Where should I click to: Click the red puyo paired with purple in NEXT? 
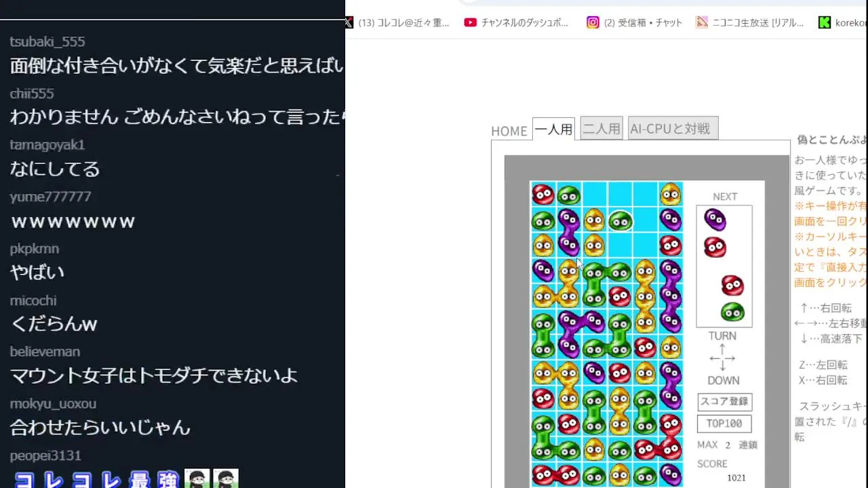click(x=715, y=247)
